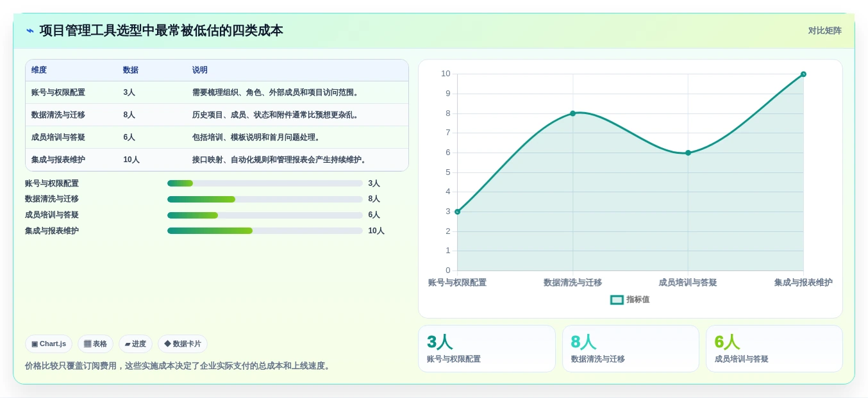Click the lightning icon beside the title
Viewport: 868px width, 398px height.
[30, 31]
